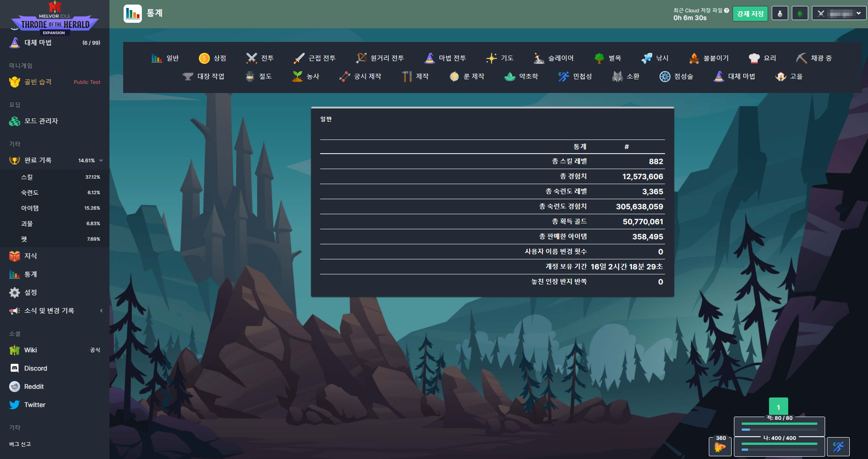Open 대체 마법 in the sidebar
868x459 pixels.
coord(55,42)
